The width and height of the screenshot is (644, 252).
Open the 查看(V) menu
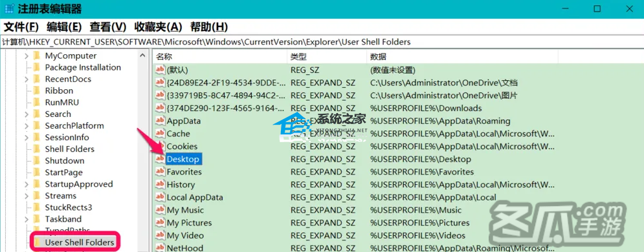[108, 27]
